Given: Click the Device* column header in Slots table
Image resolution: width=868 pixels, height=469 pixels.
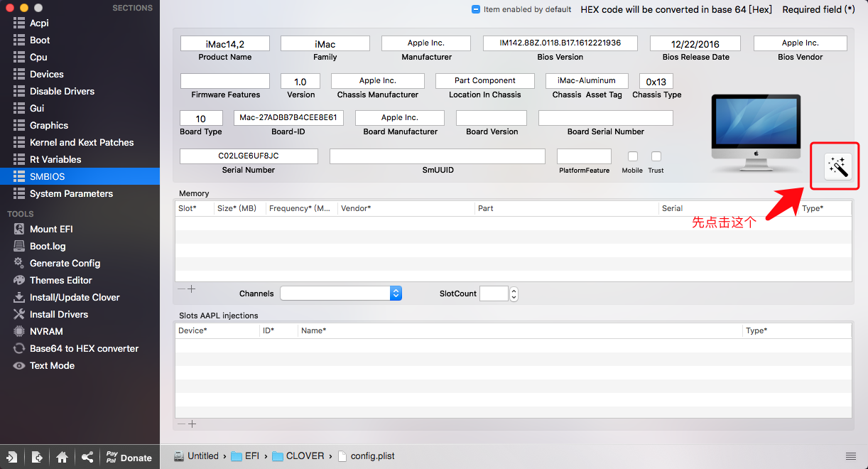Looking at the screenshot, I should (217, 330).
